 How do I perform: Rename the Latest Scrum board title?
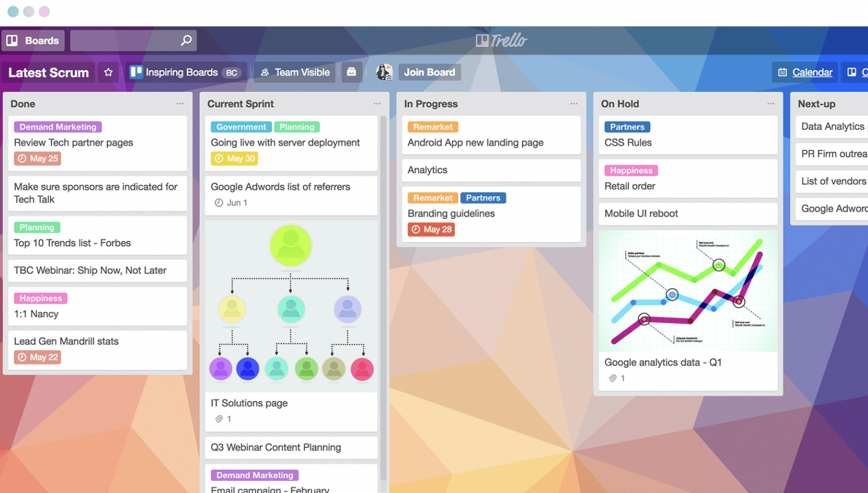[48, 72]
